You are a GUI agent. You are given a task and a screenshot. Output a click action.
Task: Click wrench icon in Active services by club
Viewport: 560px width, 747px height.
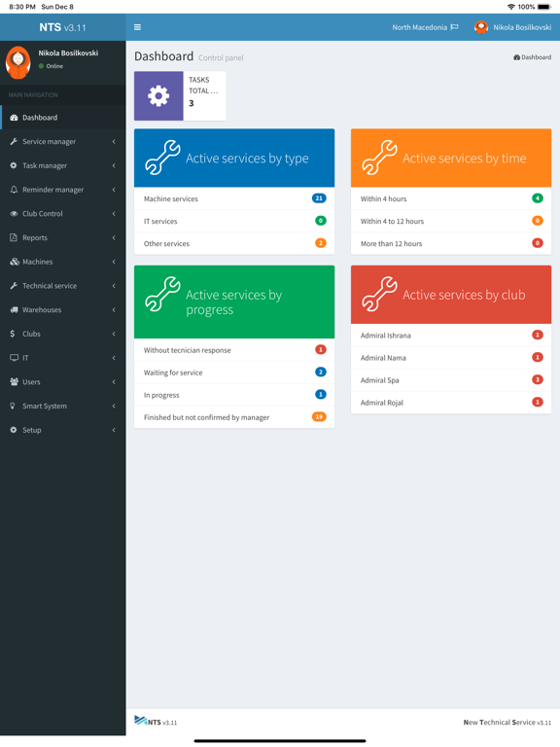click(379, 294)
